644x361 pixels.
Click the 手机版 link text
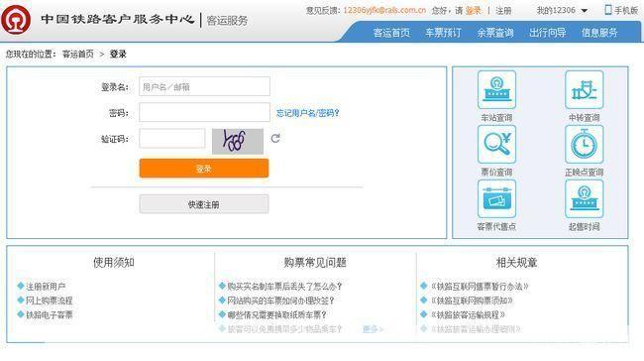click(x=626, y=10)
